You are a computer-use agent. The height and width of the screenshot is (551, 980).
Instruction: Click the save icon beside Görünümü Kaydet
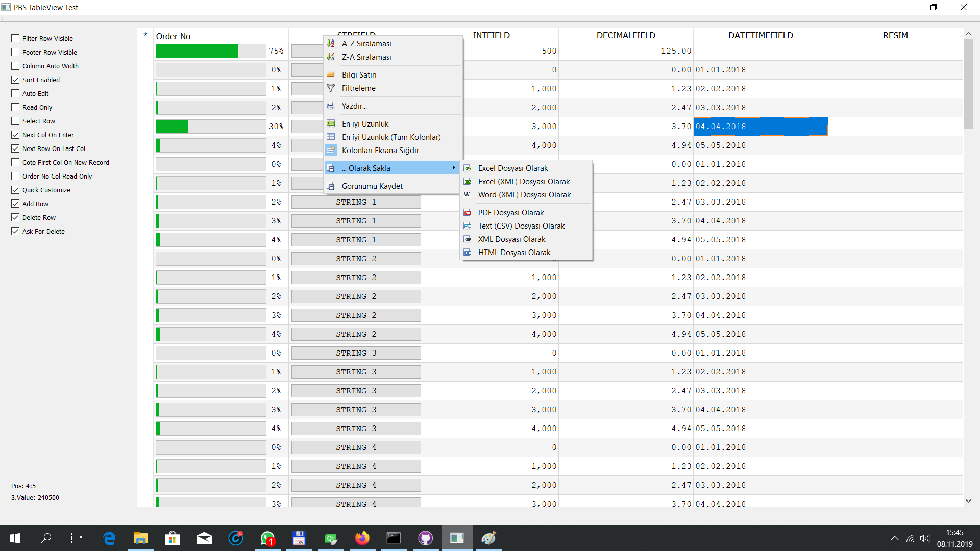(331, 186)
